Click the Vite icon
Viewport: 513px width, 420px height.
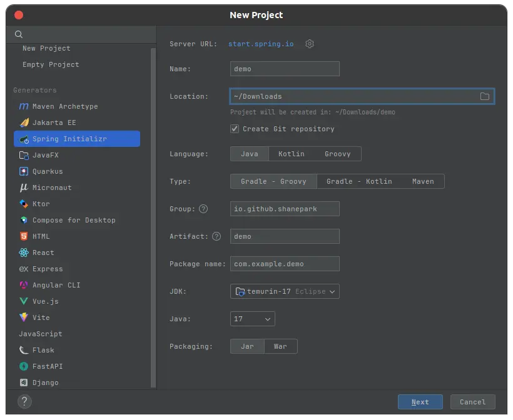click(24, 317)
